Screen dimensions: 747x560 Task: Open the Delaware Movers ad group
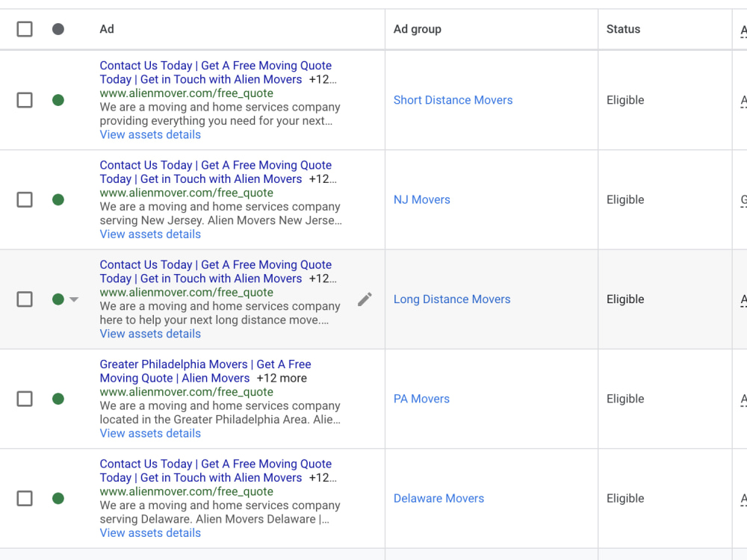438,498
